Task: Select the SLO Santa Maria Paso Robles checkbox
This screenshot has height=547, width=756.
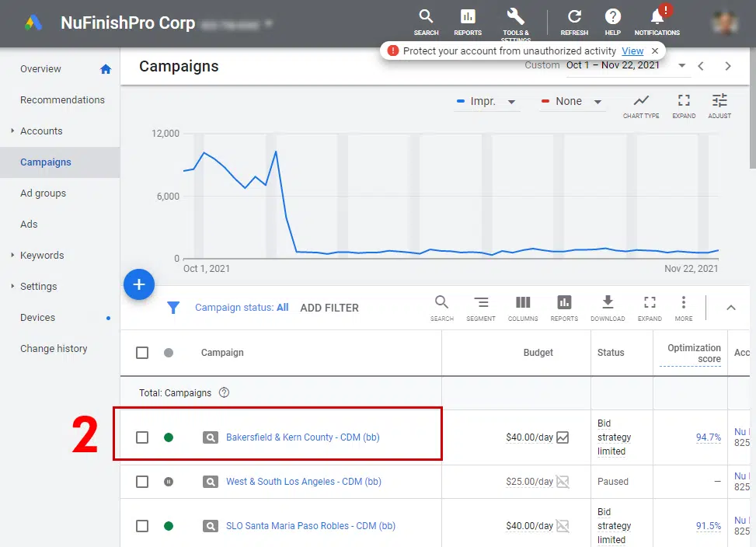Action: [142, 526]
